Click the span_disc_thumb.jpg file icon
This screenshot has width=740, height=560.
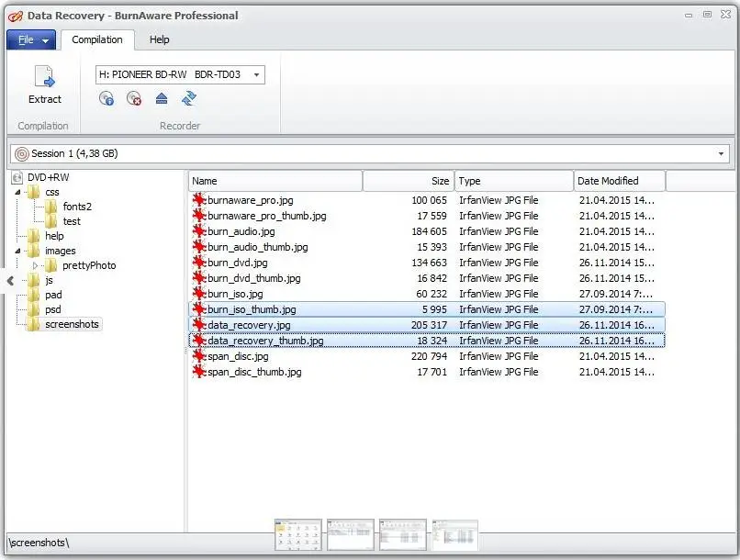[x=199, y=371]
